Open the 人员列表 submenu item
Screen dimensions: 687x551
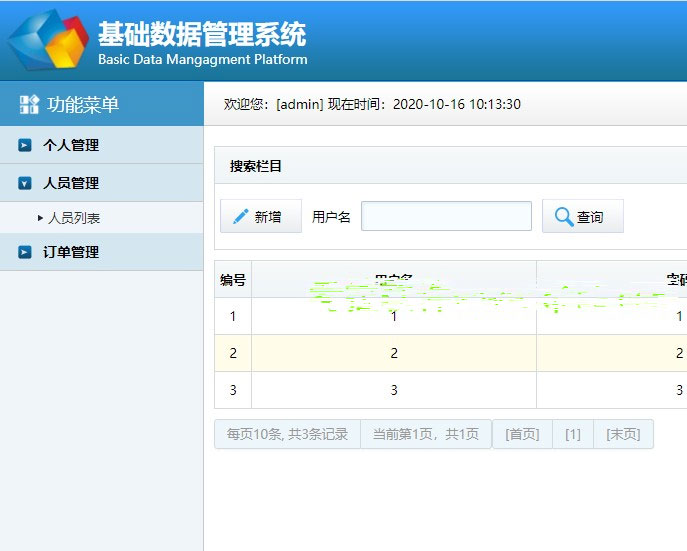74,218
